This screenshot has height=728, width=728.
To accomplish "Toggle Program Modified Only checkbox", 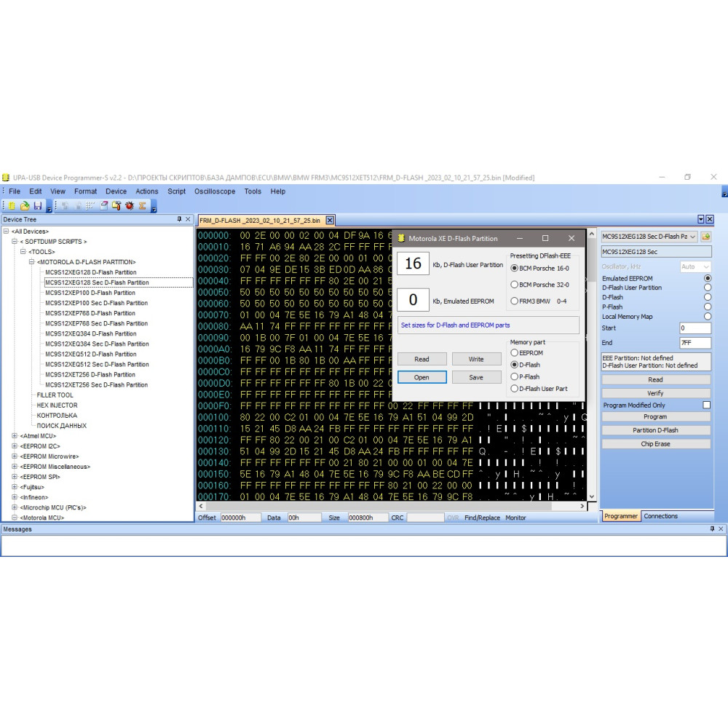I will (x=707, y=405).
